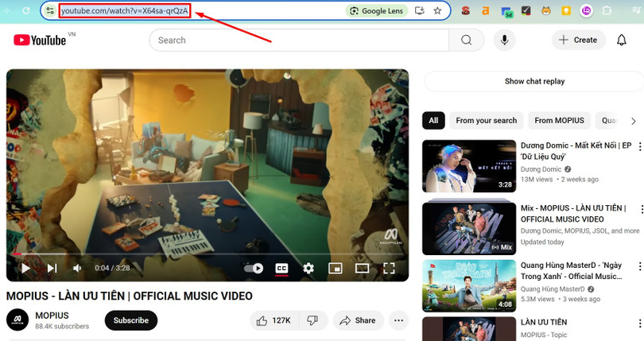Dislike this video
The width and height of the screenshot is (644, 341).
coord(313,320)
